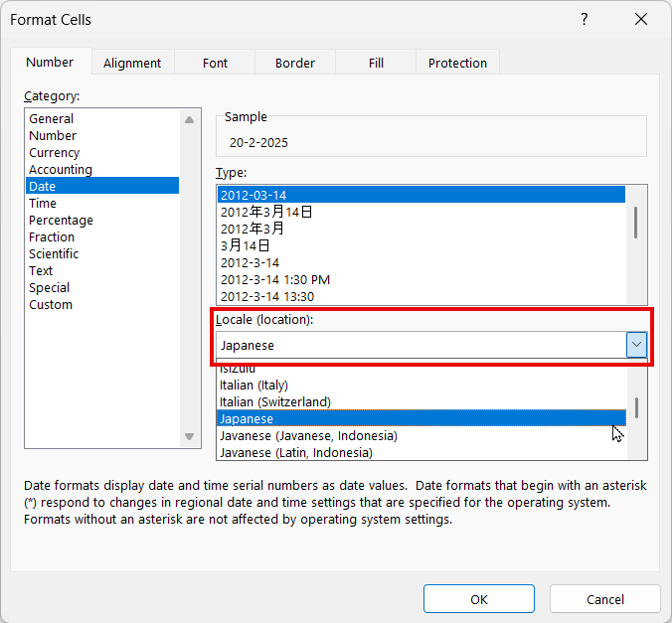Click Category list scroll down arrow
This screenshot has height=623, width=672.
coord(190,436)
